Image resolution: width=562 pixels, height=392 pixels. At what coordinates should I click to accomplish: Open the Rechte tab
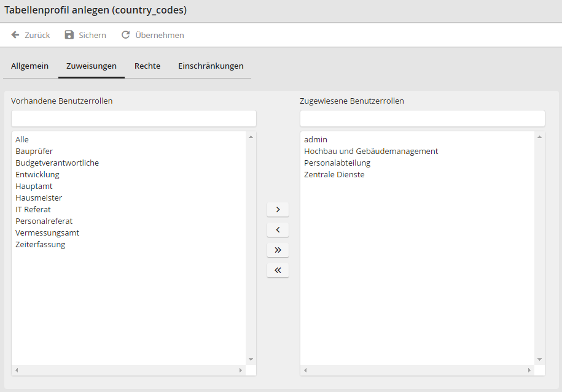(147, 66)
